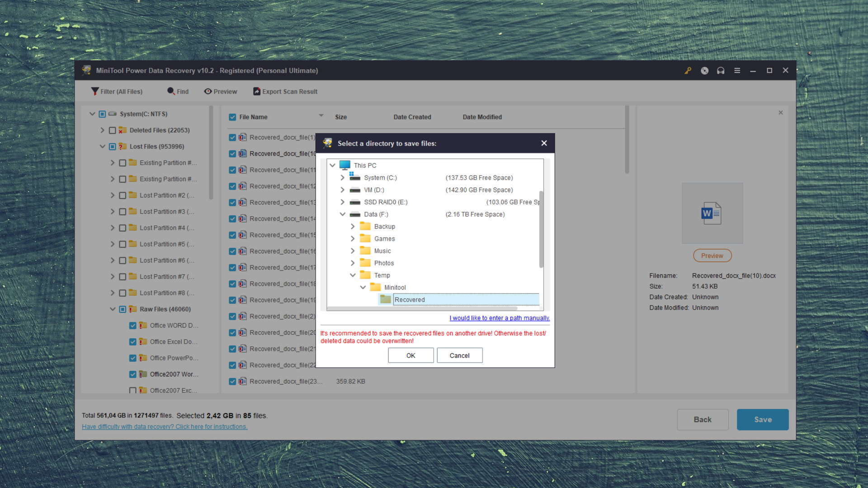
Task: Click the Export Scan Result icon
Action: pos(256,91)
